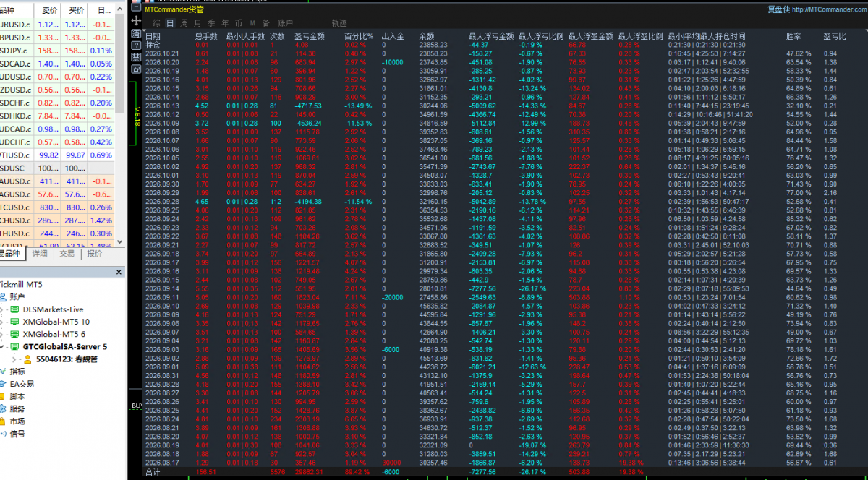Switch to the 日 daily tab
Image resolution: width=868 pixels, height=480 pixels.
[170, 23]
